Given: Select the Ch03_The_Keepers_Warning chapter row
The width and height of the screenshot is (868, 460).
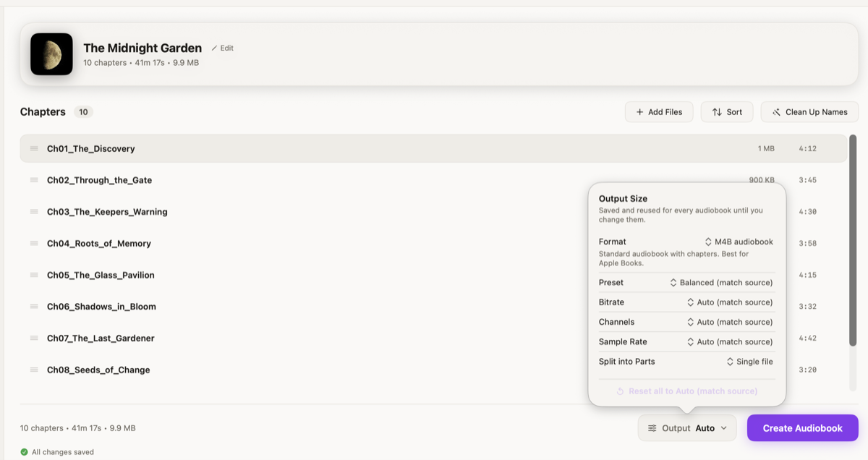Looking at the screenshot, I should (433, 212).
